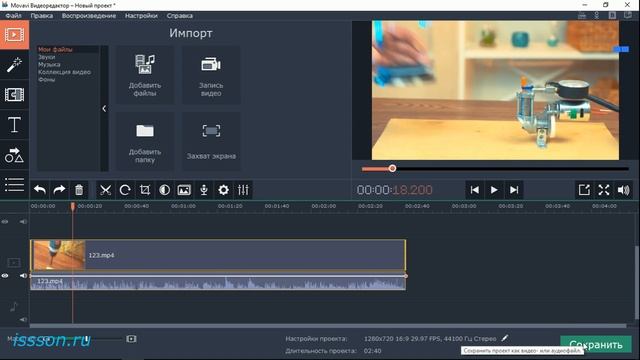Click the timeline zoom slider handle

87,339
